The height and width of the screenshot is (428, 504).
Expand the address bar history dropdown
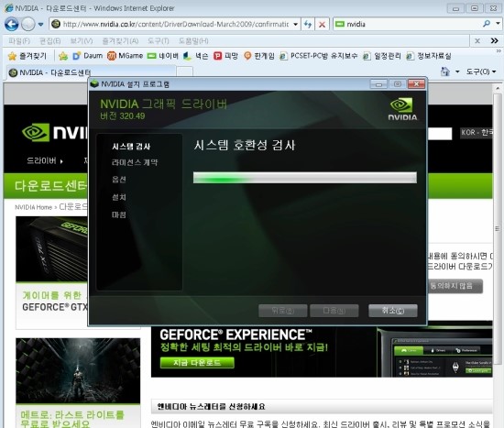point(295,25)
